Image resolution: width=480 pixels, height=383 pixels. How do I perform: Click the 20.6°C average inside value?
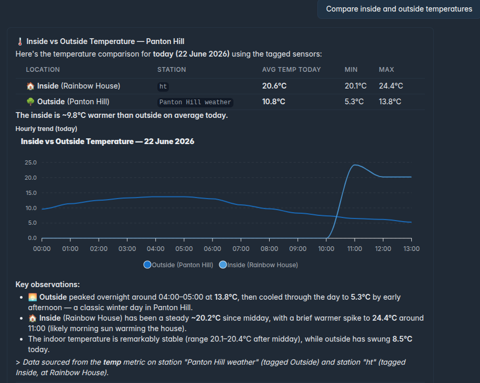(274, 86)
